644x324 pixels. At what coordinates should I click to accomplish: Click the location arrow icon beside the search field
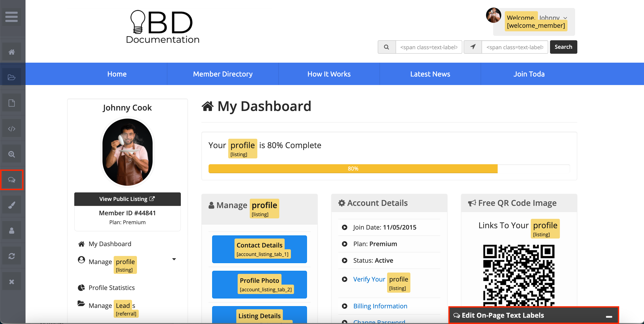[x=473, y=47]
